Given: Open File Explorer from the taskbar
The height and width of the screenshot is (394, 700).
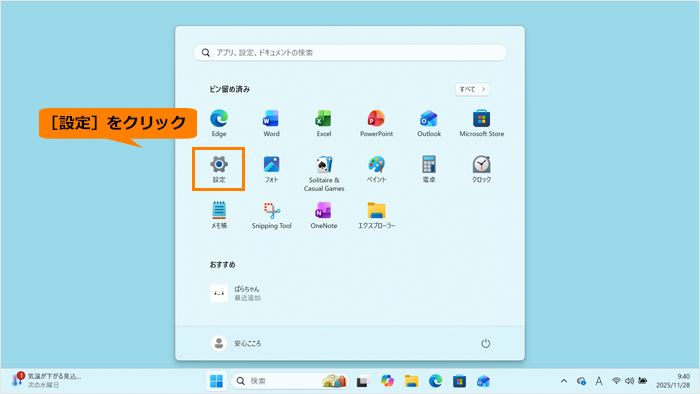Looking at the screenshot, I should coord(411,381).
